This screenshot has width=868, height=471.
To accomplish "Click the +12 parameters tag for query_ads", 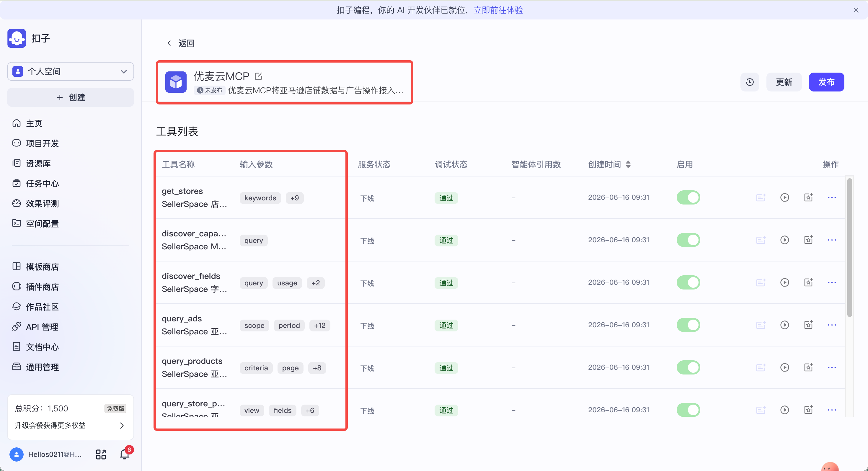I will (x=320, y=326).
